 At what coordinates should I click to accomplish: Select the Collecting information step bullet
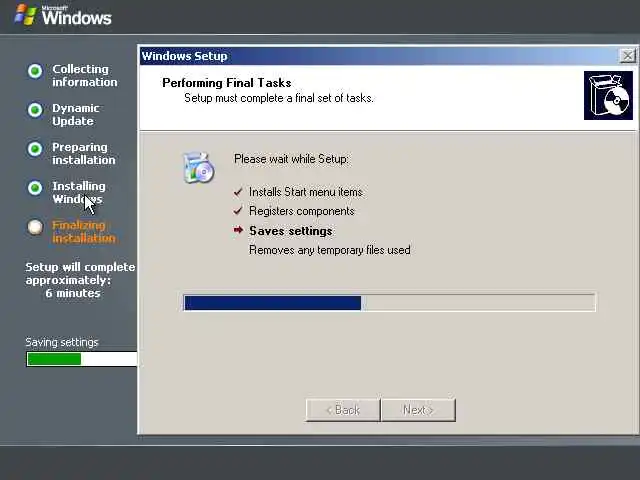point(35,71)
